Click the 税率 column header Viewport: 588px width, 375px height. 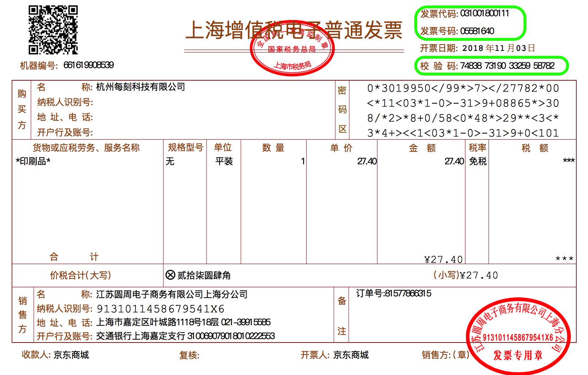(x=477, y=148)
